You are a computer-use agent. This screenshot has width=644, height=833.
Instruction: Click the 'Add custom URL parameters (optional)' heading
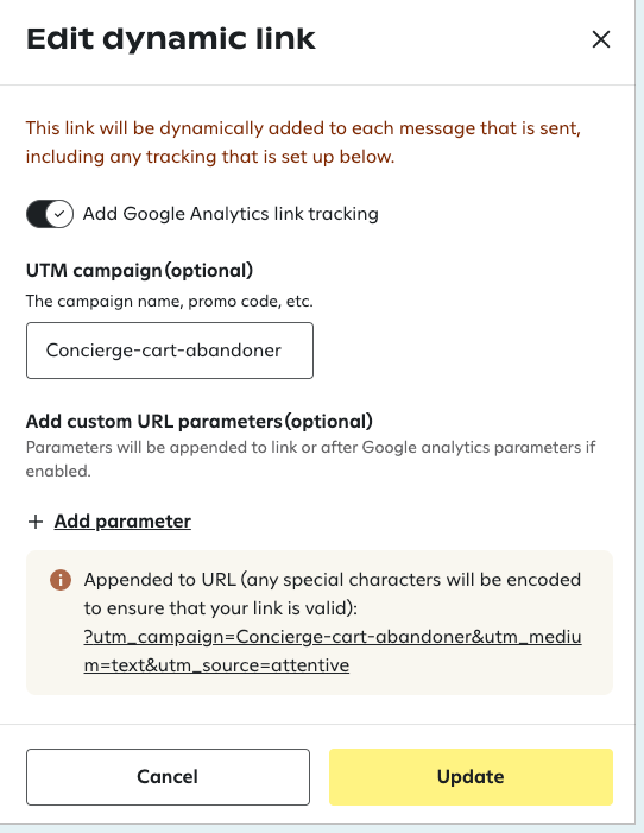(x=199, y=421)
